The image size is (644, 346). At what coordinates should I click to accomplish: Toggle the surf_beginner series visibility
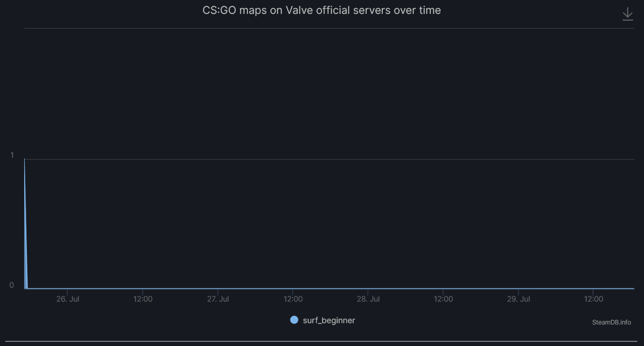click(x=322, y=319)
